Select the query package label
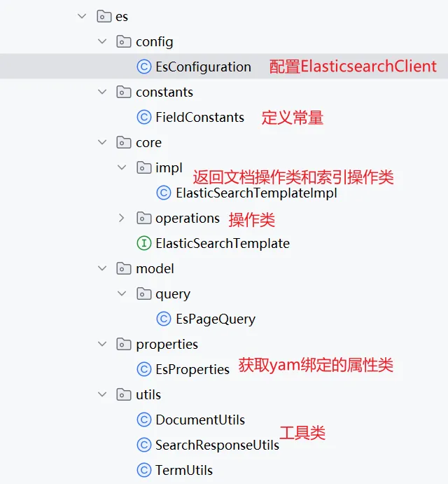Viewport: 448px width, 484px height. click(x=173, y=293)
